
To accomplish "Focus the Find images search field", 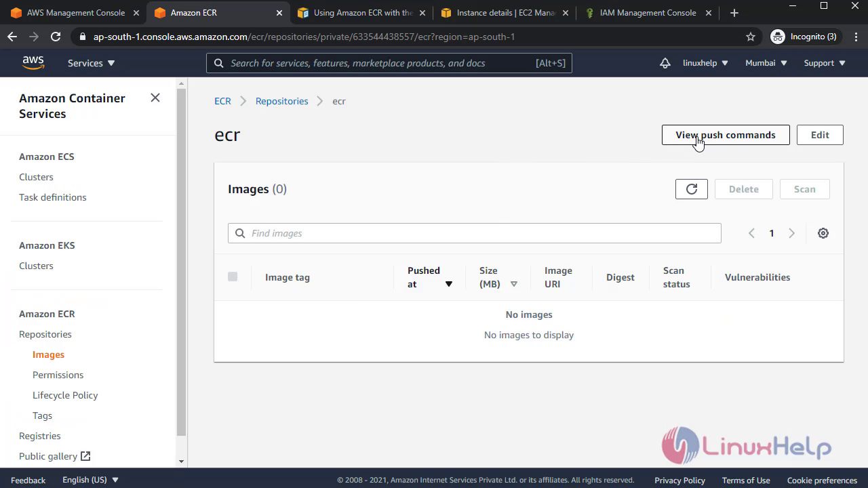I will tap(475, 233).
